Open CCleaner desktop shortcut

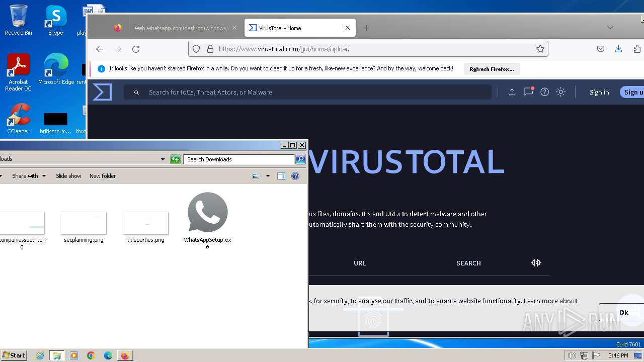coord(18,119)
